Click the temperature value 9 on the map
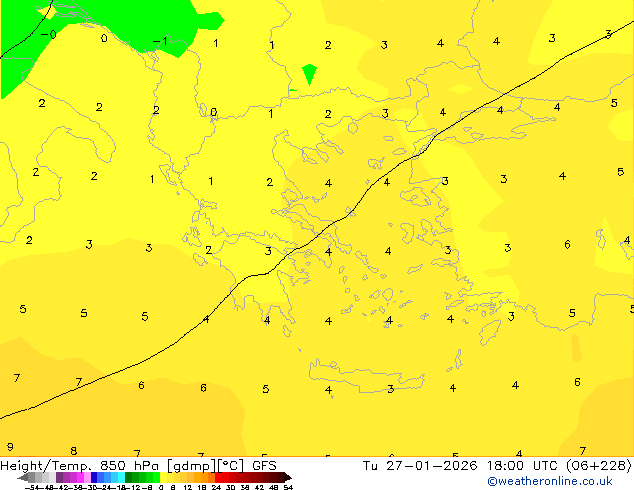The height and width of the screenshot is (490, 634). 10,447
